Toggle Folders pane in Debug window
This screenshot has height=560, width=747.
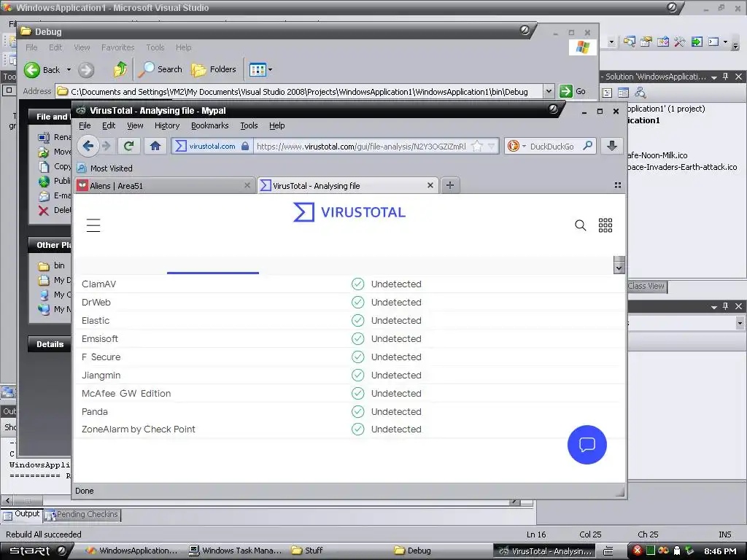tap(214, 69)
